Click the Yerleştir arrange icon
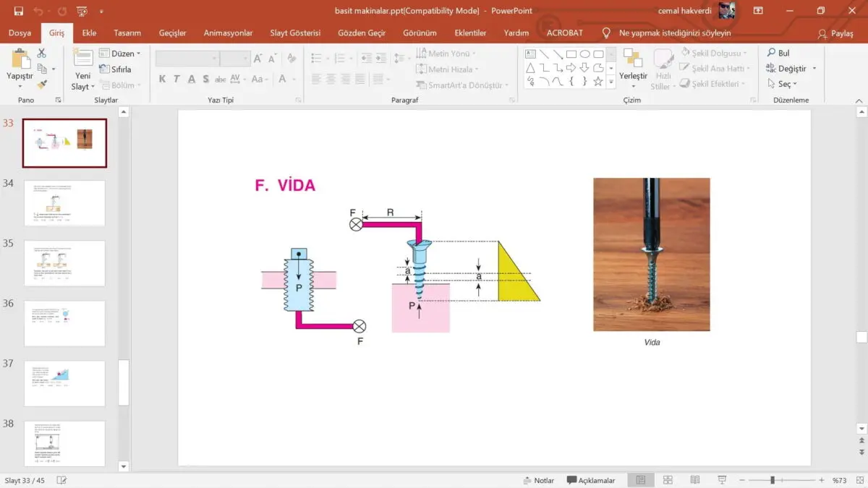The image size is (868, 488). tap(633, 59)
